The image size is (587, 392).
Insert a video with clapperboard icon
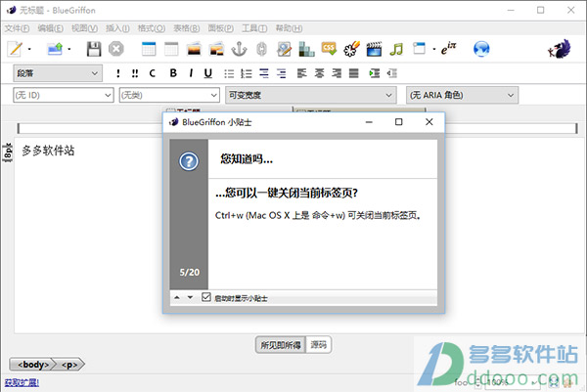pyautogui.click(x=374, y=49)
